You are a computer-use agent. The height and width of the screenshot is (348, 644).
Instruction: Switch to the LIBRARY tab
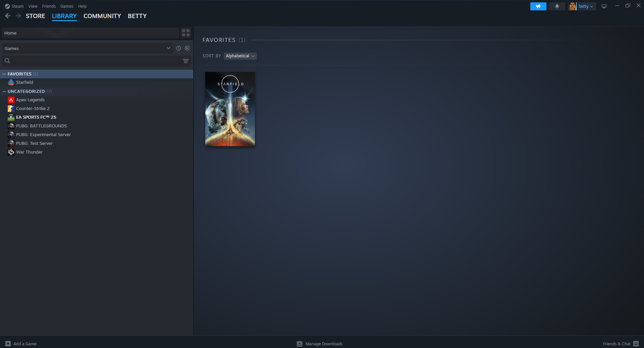click(64, 16)
